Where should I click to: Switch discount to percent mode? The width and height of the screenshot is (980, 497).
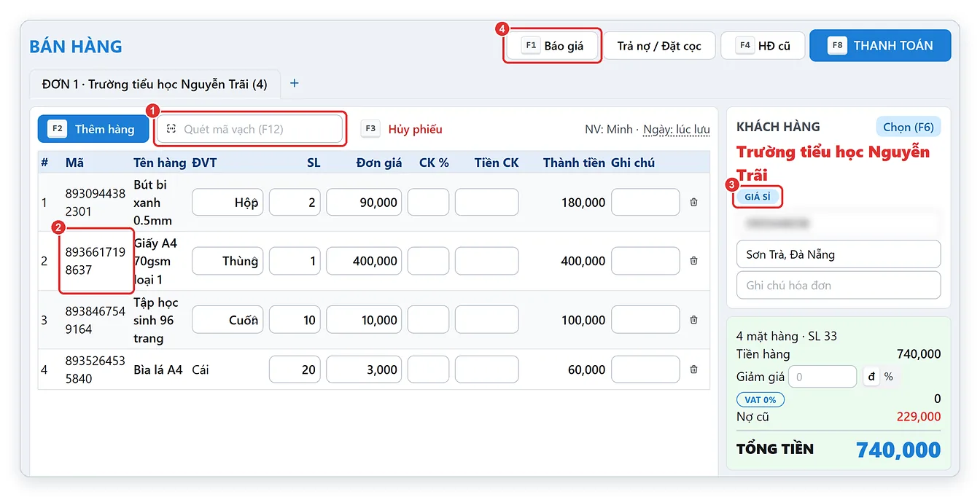[889, 377]
